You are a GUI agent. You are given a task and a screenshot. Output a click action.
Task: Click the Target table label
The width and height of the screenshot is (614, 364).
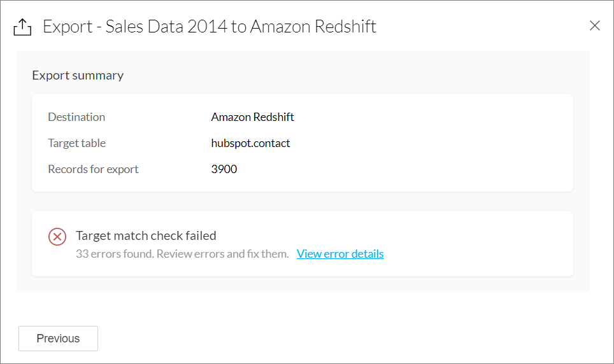pos(76,143)
